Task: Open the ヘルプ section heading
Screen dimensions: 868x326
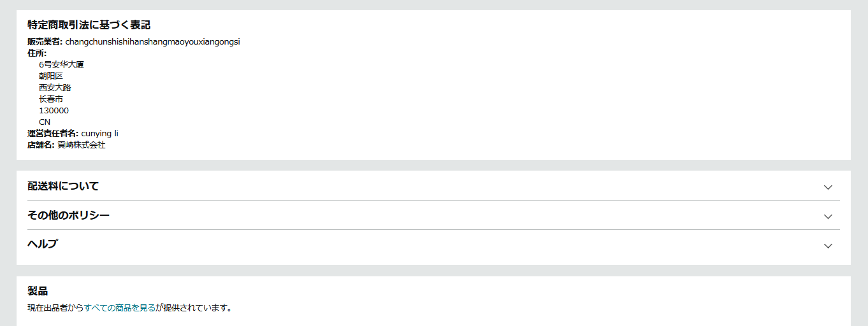Action: coord(42,244)
